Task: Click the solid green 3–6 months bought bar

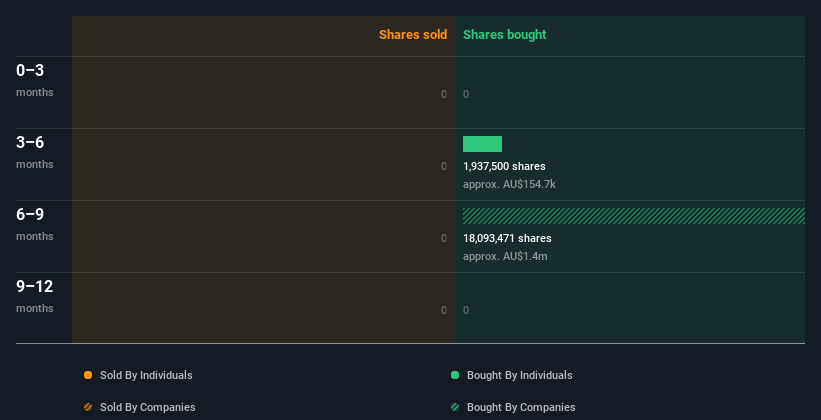Action: point(482,144)
